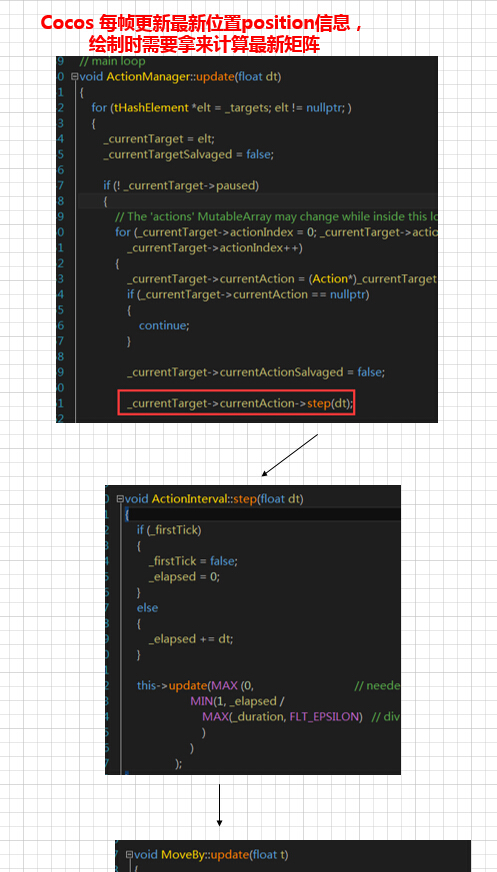
Task: Select the '// main loop' comment line
Action: (113, 61)
